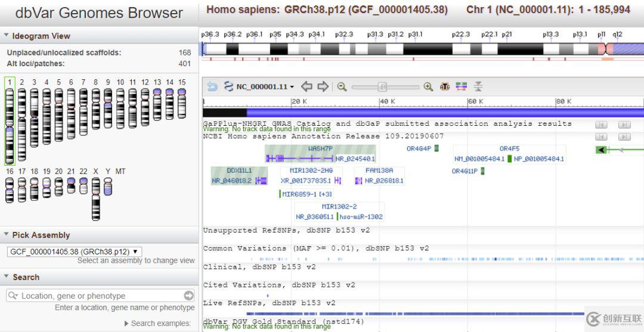Open the GCF_000001405.38 assembly dropdown
The height and width of the screenshot is (332, 644).
pyautogui.click(x=75, y=252)
